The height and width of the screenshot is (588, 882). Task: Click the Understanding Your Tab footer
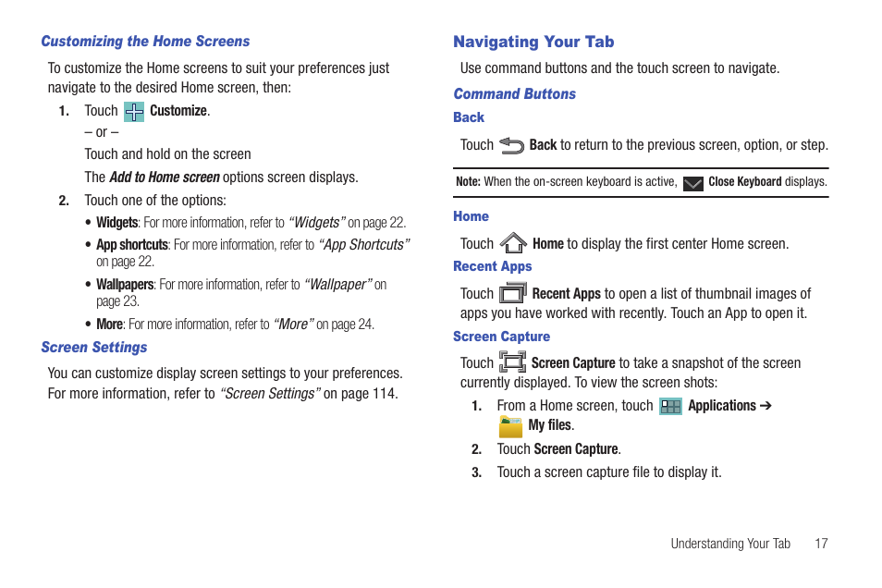coord(730,544)
